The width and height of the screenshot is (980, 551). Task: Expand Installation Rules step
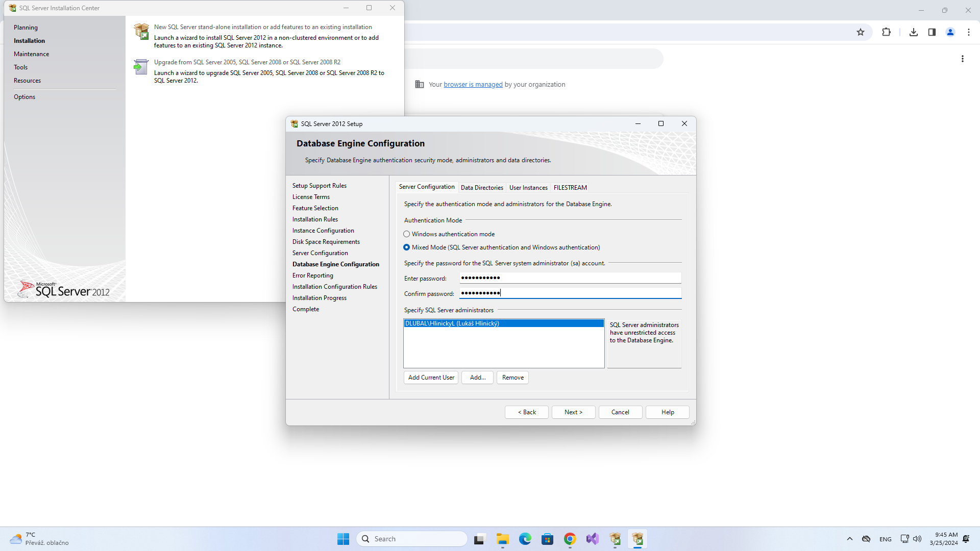click(x=314, y=219)
